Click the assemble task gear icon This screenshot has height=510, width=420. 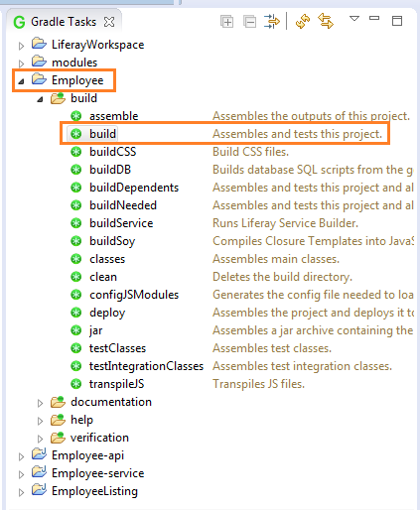coord(76,116)
